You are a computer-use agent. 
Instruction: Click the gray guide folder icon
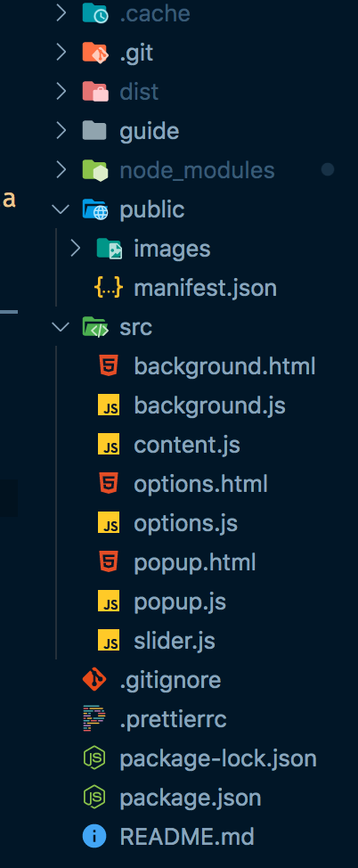pos(94,131)
